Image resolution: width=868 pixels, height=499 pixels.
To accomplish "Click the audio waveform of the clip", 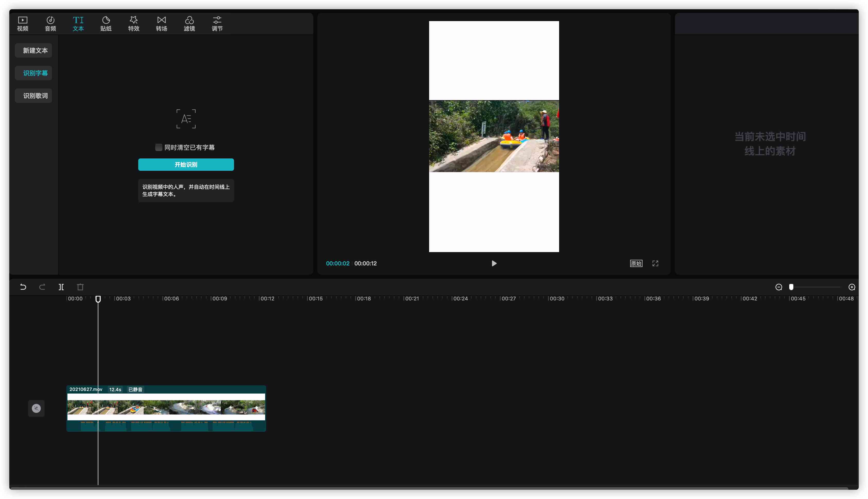I will point(166,426).
